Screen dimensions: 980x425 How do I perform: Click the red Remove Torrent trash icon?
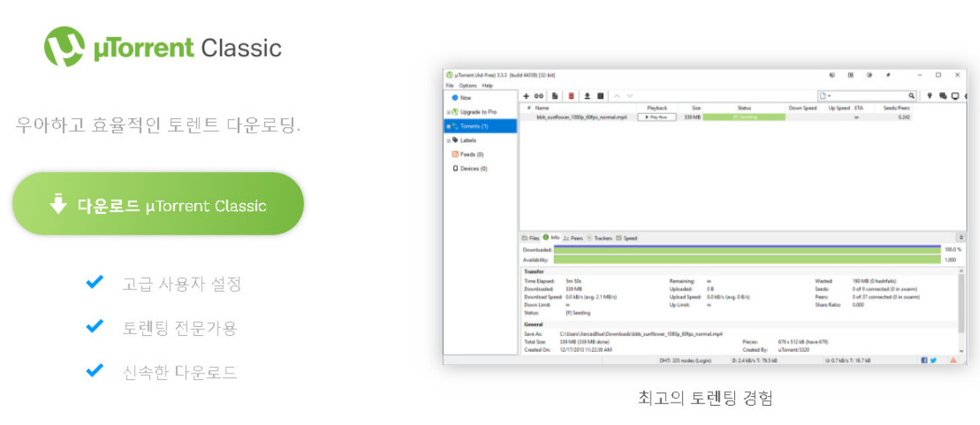click(x=571, y=96)
